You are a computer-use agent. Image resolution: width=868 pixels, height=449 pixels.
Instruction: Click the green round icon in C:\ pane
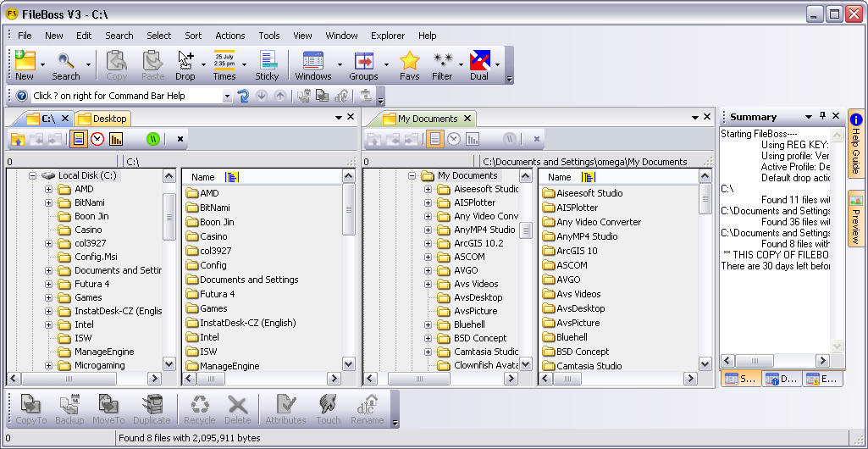pyautogui.click(x=153, y=139)
